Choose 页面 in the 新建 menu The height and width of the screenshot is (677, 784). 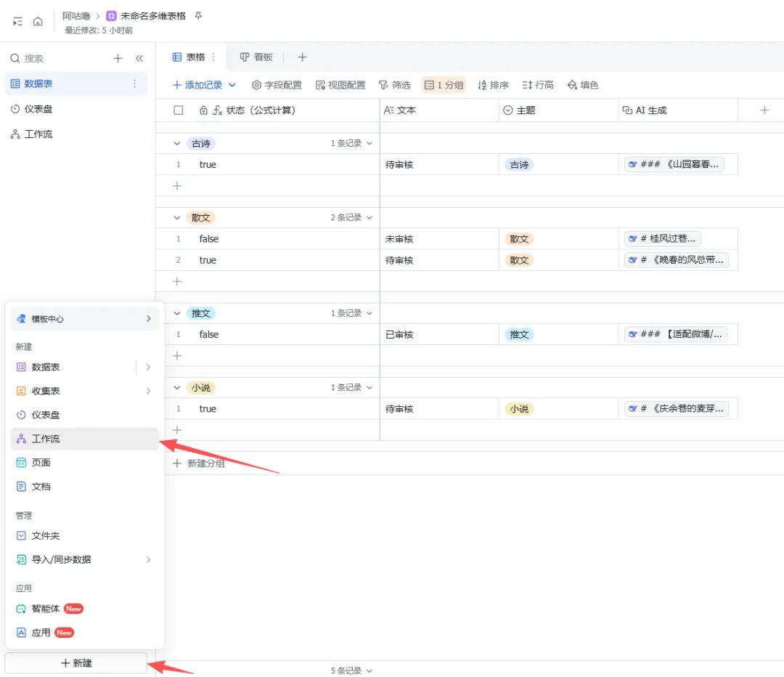tap(84, 462)
